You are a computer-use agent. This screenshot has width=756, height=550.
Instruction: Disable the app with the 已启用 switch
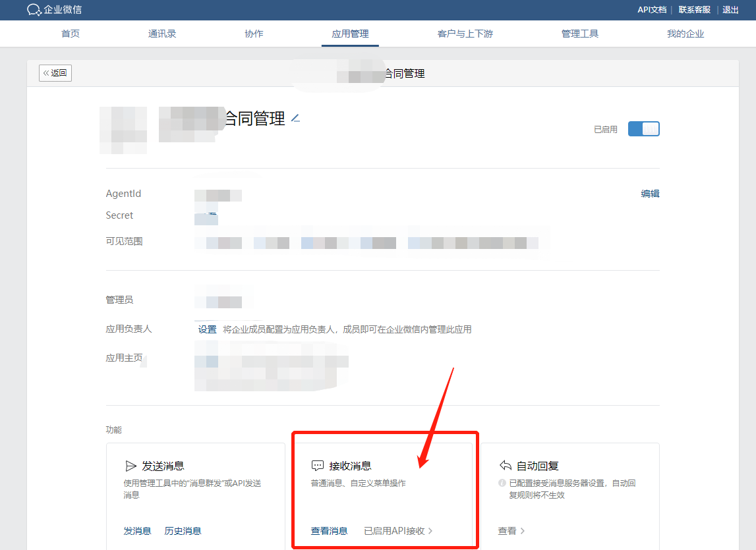[x=643, y=128]
